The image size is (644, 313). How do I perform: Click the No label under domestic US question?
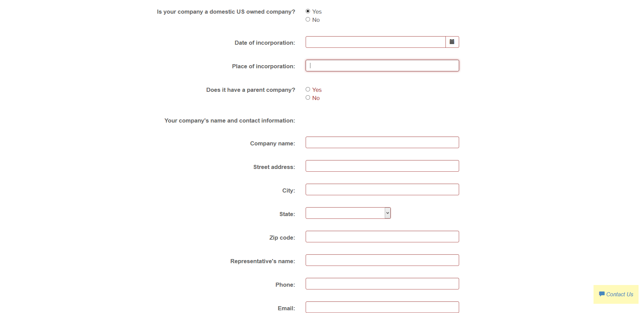pyautogui.click(x=316, y=20)
